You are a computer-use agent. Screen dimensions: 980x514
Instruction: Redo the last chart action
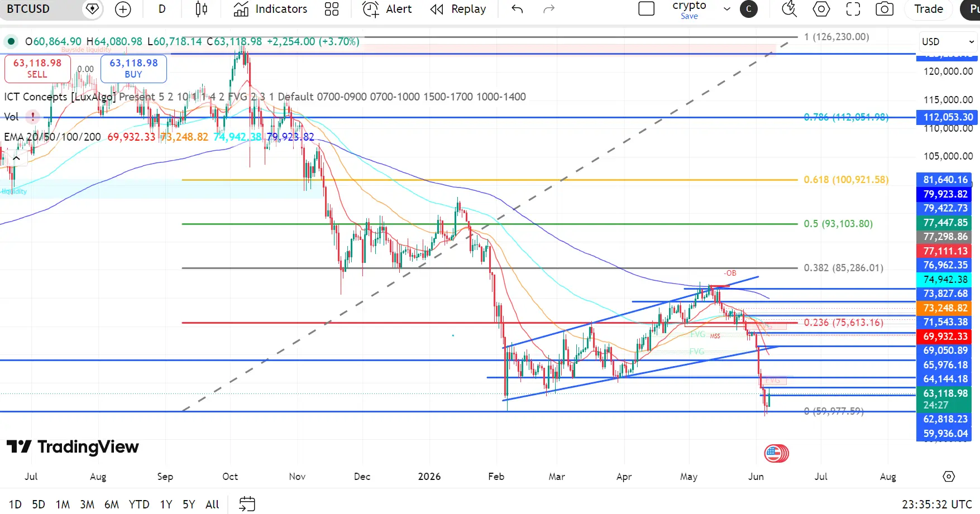[549, 9]
